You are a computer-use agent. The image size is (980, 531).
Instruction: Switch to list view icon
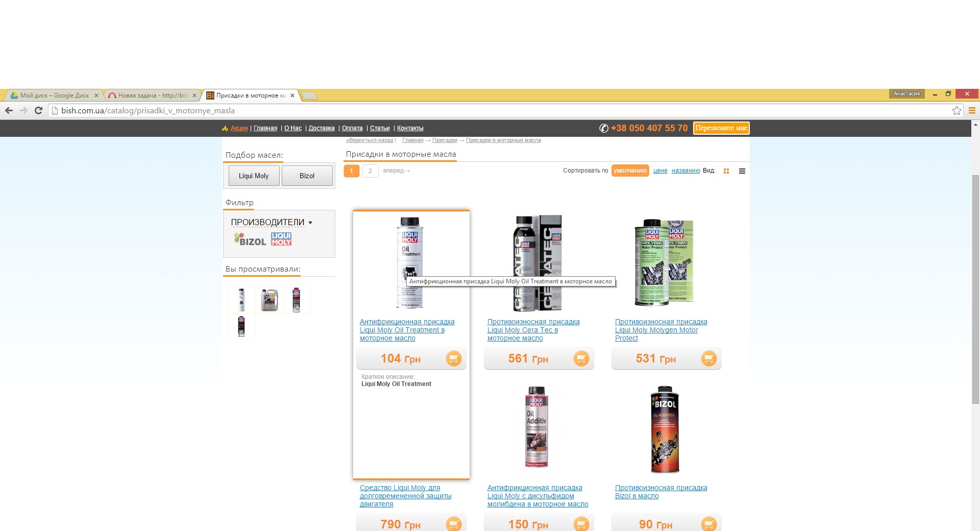coord(742,171)
